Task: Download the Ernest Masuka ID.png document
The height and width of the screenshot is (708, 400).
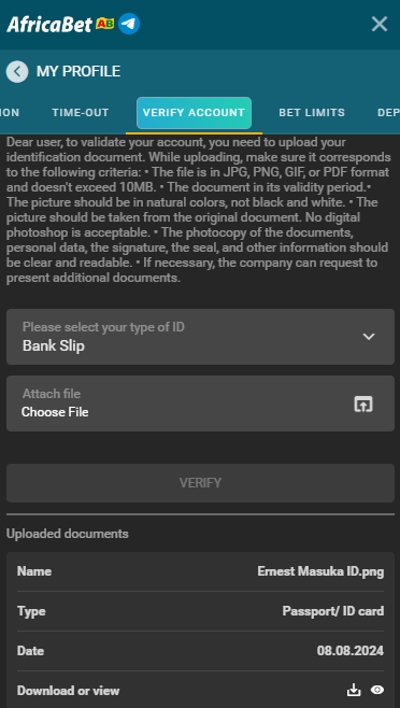Action: pyautogui.click(x=354, y=690)
